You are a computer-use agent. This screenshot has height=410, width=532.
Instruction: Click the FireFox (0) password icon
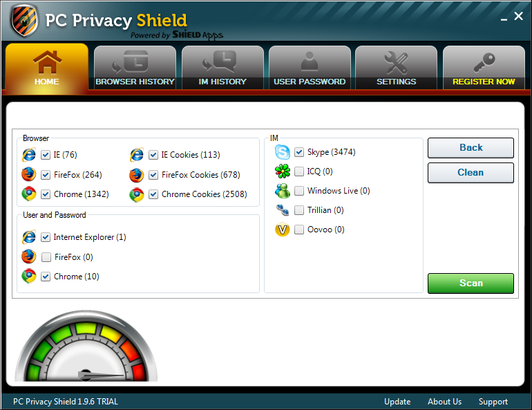point(29,257)
